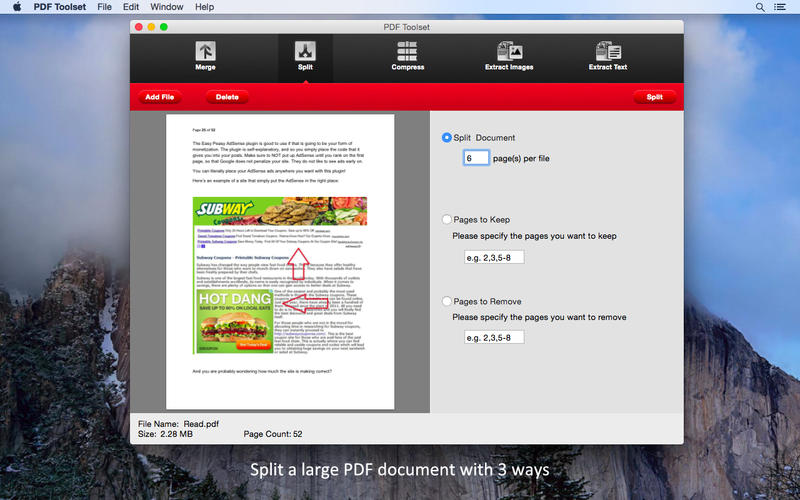Minimize window with yellow button
The width and height of the screenshot is (800, 500).
[151, 27]
